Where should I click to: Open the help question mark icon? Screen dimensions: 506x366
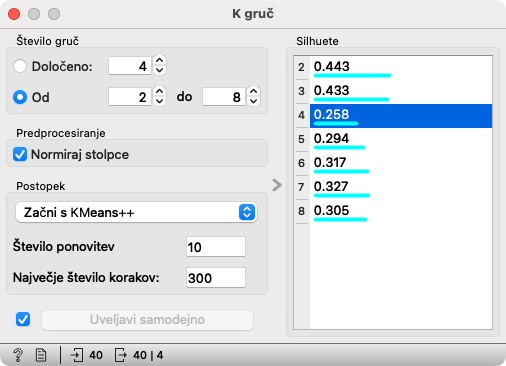(18, 355)
